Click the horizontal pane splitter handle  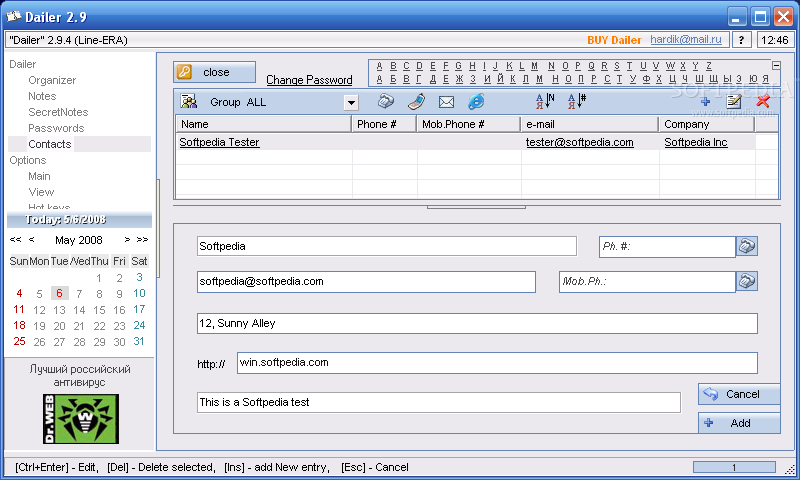point(476,207)
